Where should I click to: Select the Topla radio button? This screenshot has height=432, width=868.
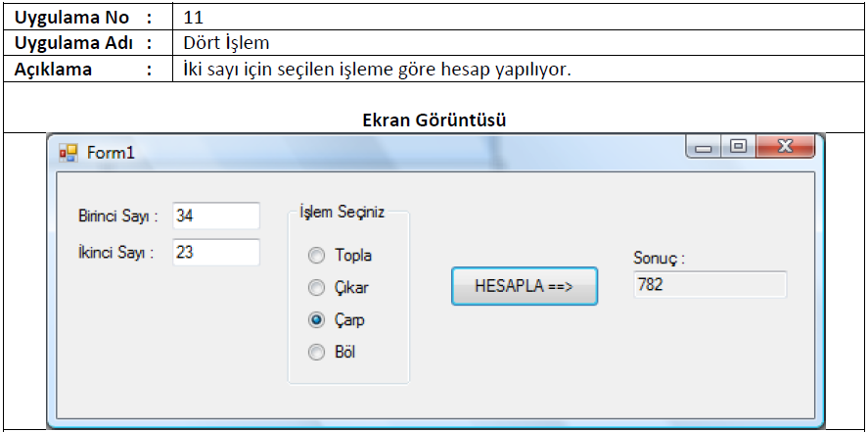(x=316, y=256)
